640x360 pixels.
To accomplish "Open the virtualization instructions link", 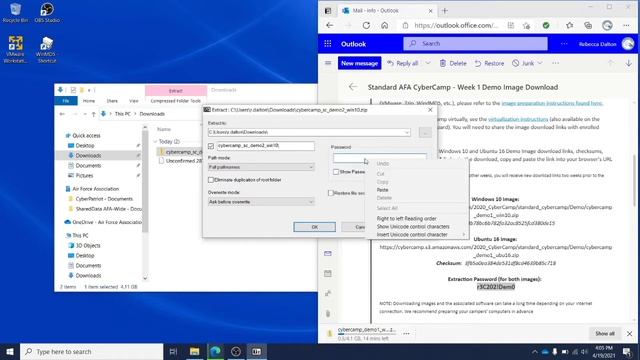I will (x=518, y=119).
